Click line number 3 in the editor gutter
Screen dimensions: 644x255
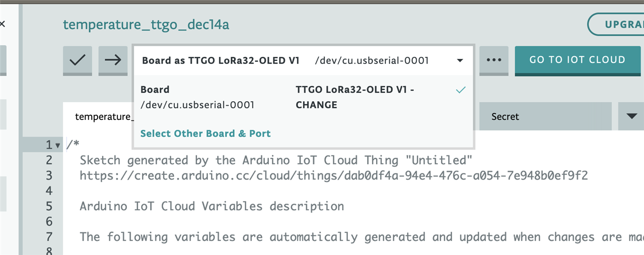(49, 176)
